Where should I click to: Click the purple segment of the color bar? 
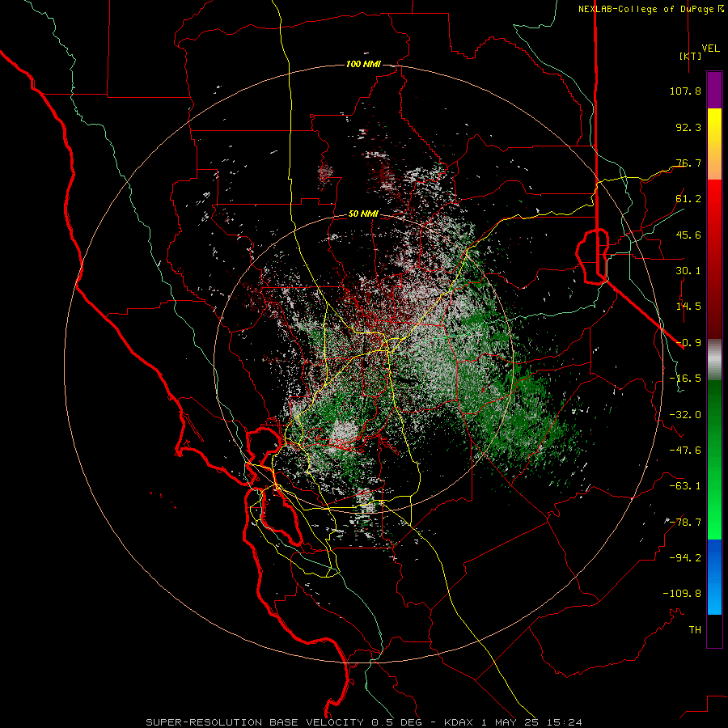(x=714, y=90)
